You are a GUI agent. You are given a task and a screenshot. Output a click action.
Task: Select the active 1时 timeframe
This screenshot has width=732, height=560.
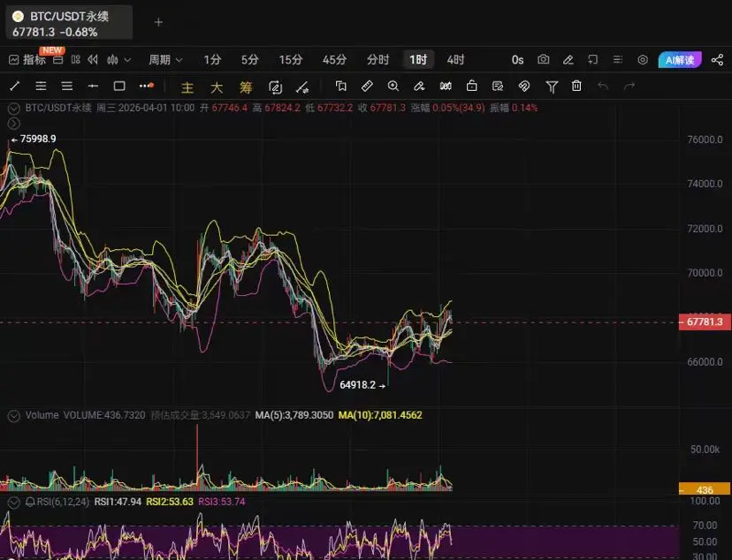pos(418,60)
